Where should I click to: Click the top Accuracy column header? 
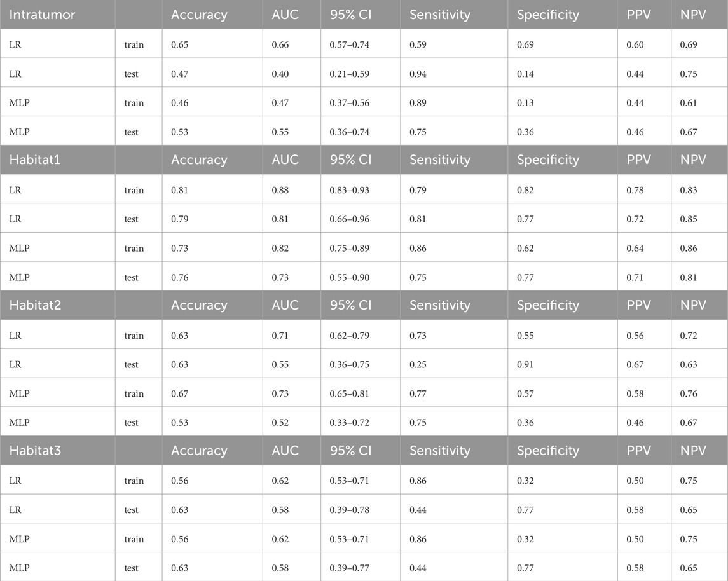[199, 15]
